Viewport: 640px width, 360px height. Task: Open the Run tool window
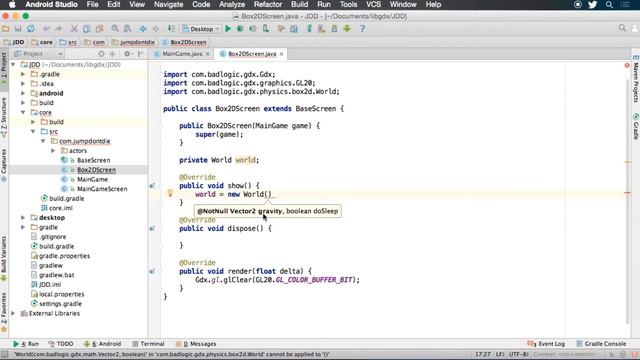click(x=25, y=344)
